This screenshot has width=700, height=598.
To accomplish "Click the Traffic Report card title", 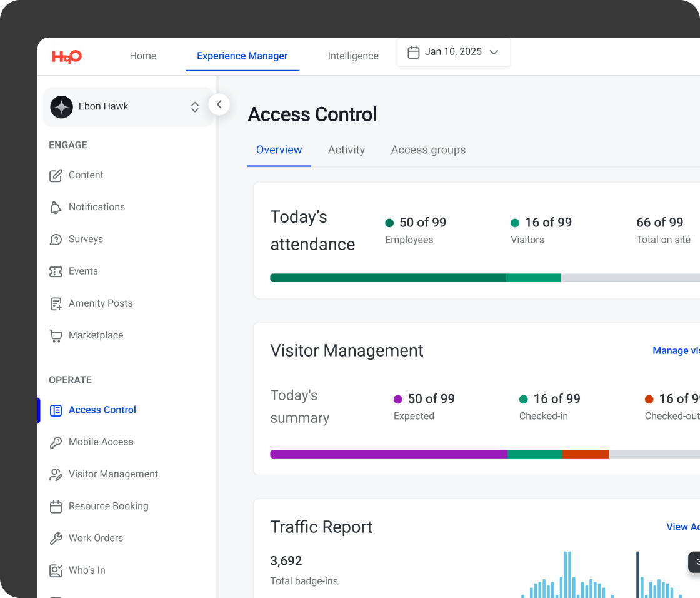I will 321,527.
